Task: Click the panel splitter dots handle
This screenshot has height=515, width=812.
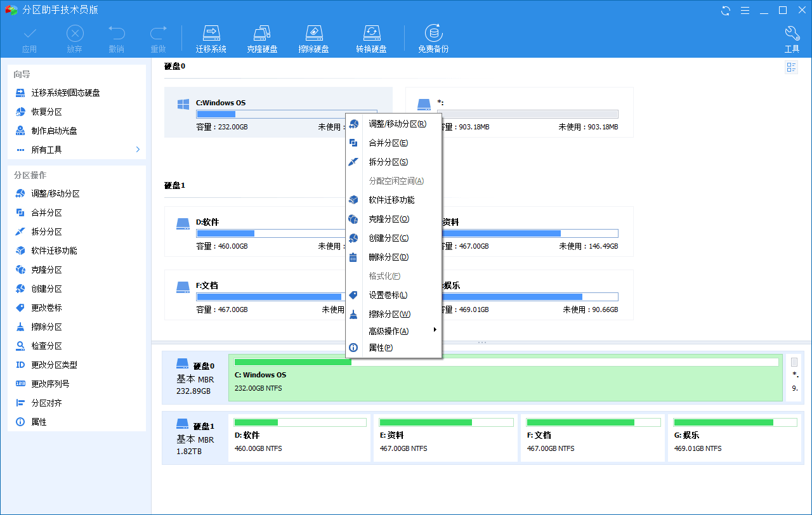Action: point(481,342)
